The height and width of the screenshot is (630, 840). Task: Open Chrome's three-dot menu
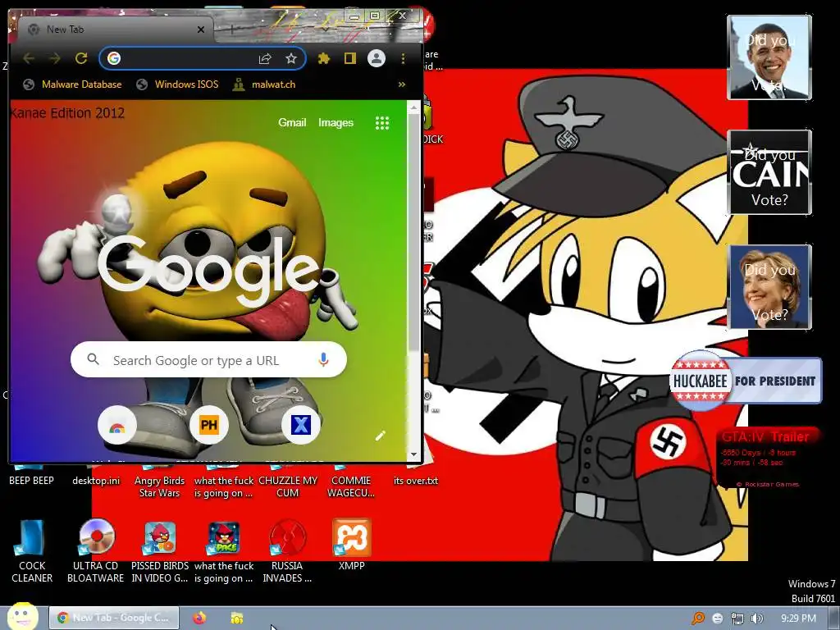click(x=403, y=58)
